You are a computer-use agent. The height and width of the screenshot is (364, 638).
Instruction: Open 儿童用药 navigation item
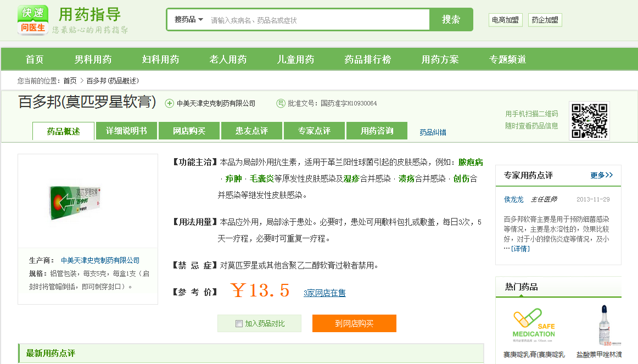[x=295, y=59]
